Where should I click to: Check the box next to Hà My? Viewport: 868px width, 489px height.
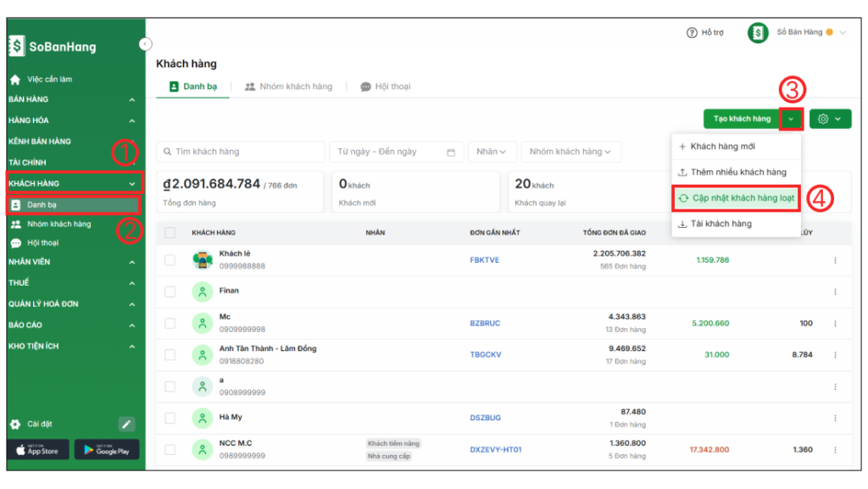click(170, 418)
